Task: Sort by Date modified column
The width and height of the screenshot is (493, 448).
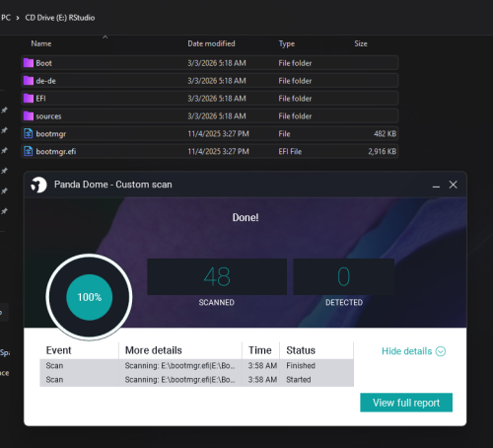Action: click(211, 43)
